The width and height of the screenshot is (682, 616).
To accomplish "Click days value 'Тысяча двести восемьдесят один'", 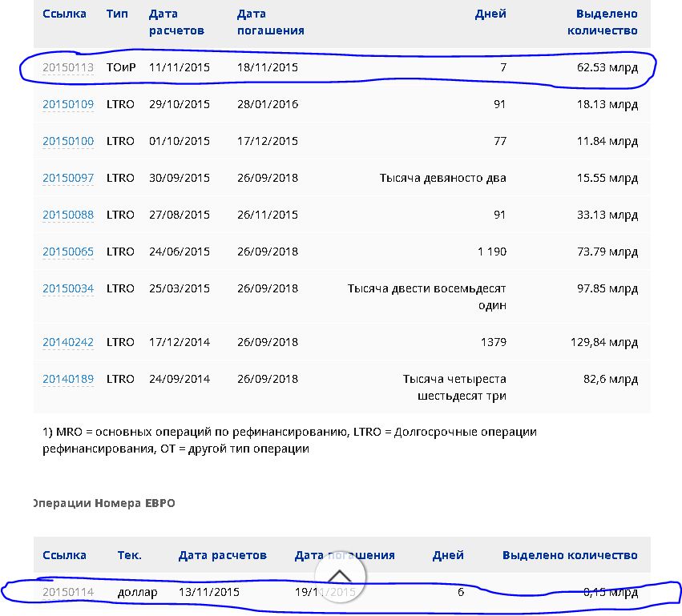I will [x=426, y=297].
